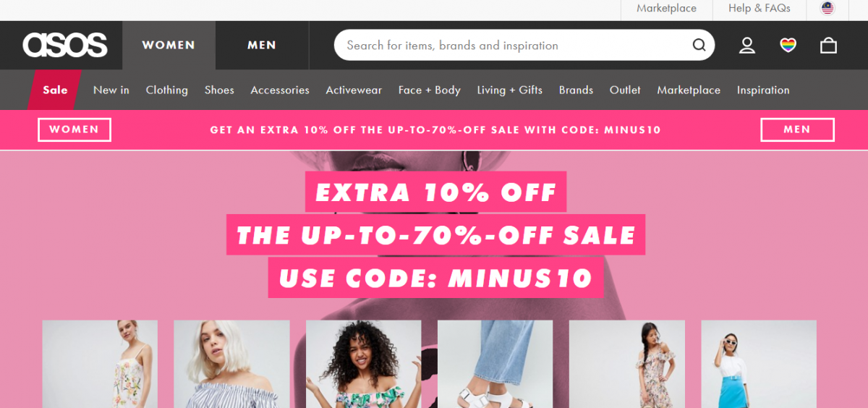Open the top bar Marketplace link

pos(666,9)
